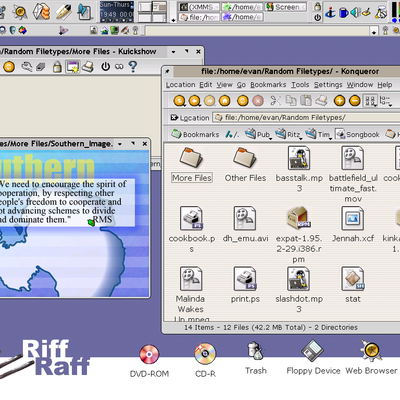This screenshot has width=400, height=400.
Task: Open the Songbook bookmark
Action: (358, 134)
